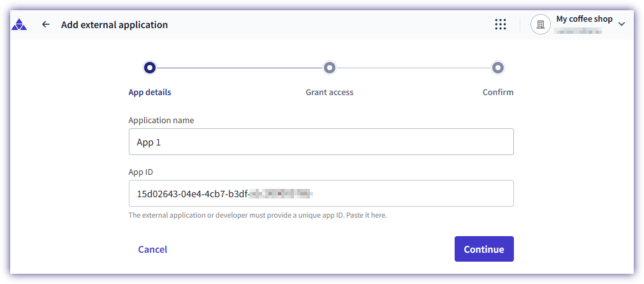Click the building icon for My coffee shop

pyautogui.click(x=541, y=25)
